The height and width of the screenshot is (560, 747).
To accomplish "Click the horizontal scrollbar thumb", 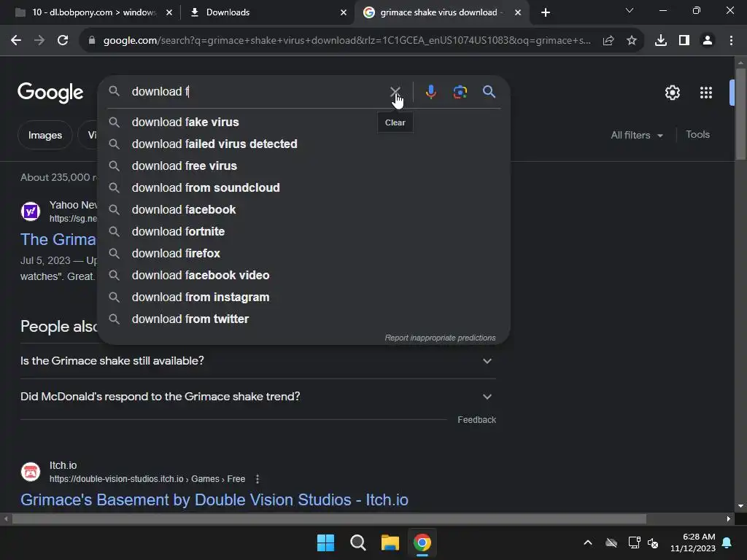I will (x=329, y=518).
